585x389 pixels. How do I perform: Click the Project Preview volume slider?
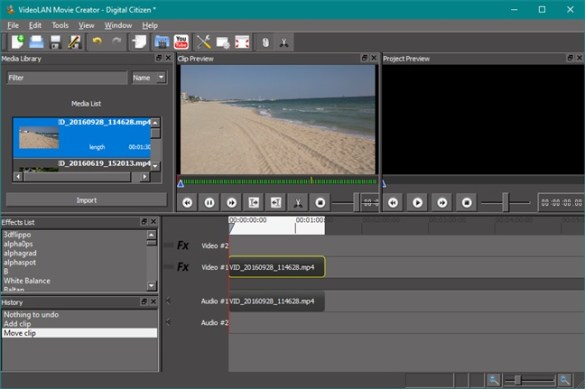click(506, 202)
